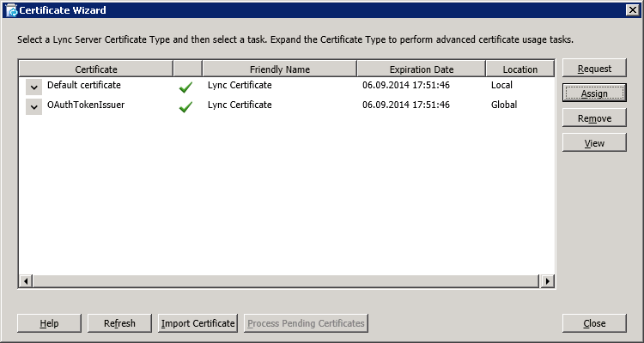Click expiration date in Default certificate row

406,85
